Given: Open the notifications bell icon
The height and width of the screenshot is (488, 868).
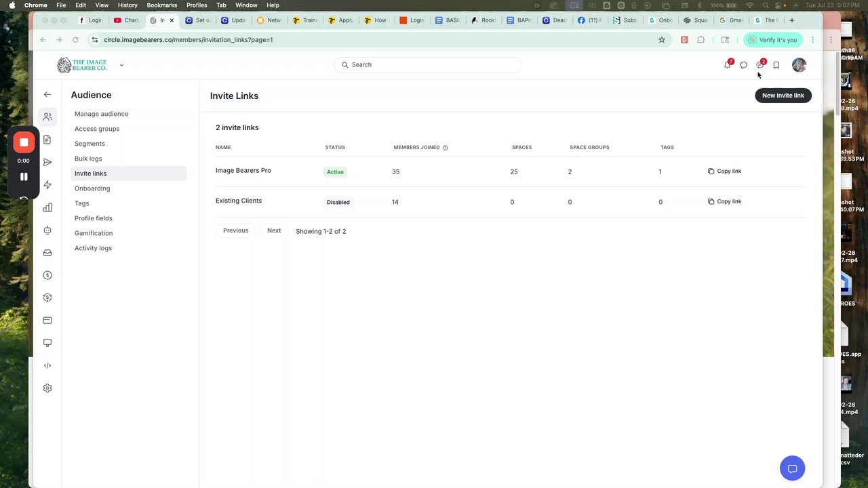Looking at the screenshot, I should 728,65.
